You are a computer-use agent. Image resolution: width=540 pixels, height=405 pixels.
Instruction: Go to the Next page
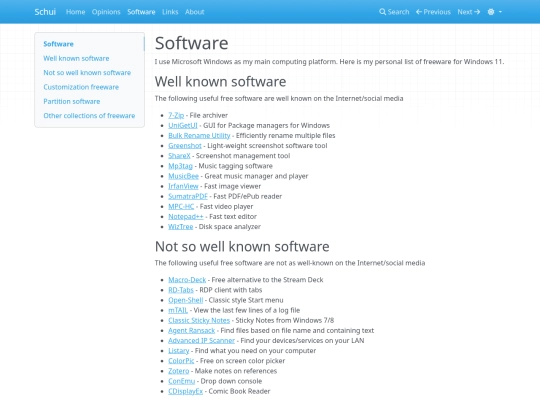[x=469, y=12]
